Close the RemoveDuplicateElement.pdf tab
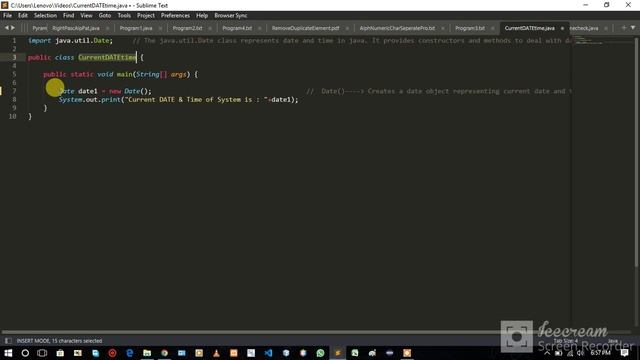This screenshot has height=360, width=640. click(x=347, y=28)
